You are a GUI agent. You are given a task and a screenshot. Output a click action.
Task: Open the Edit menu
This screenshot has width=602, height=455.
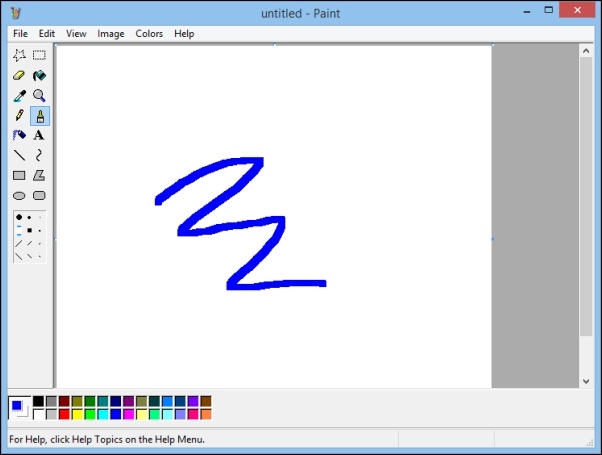tap(47, 34)
